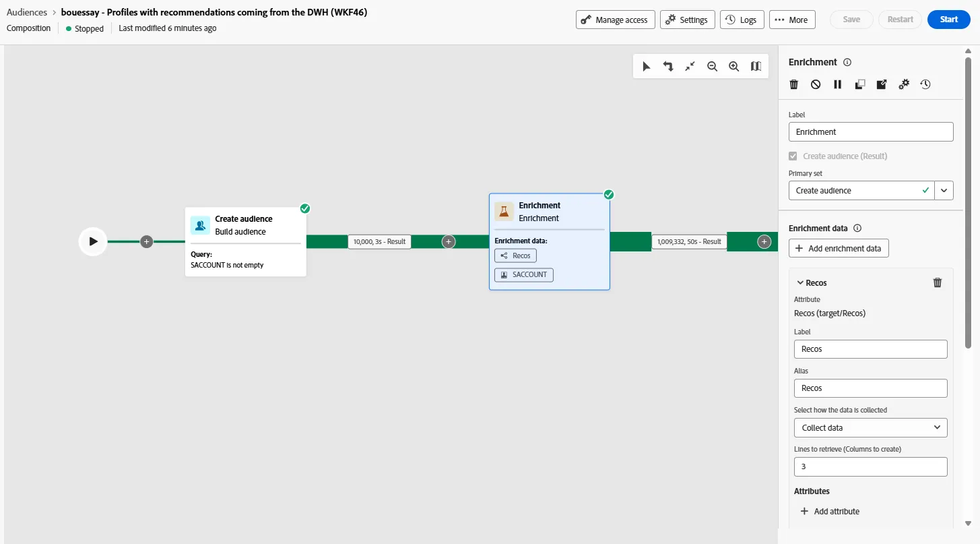The height and width of the screenshot is (544, 980).
Task: Open the composition Settings
Action: pyautogui.click(x=688, y=20)
